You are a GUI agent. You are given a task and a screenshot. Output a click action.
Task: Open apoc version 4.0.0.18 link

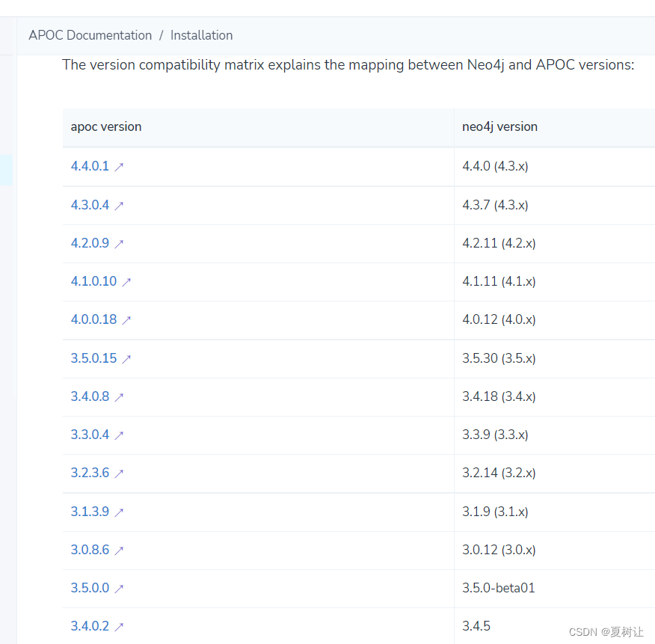coord(93,319)
